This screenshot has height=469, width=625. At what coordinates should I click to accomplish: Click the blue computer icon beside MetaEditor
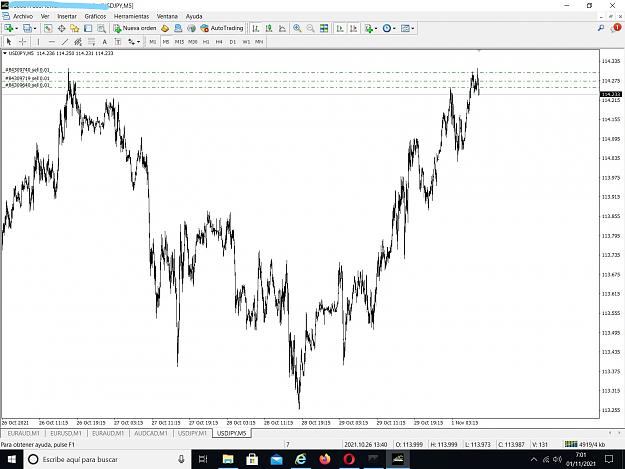click(x=178, y=28)
